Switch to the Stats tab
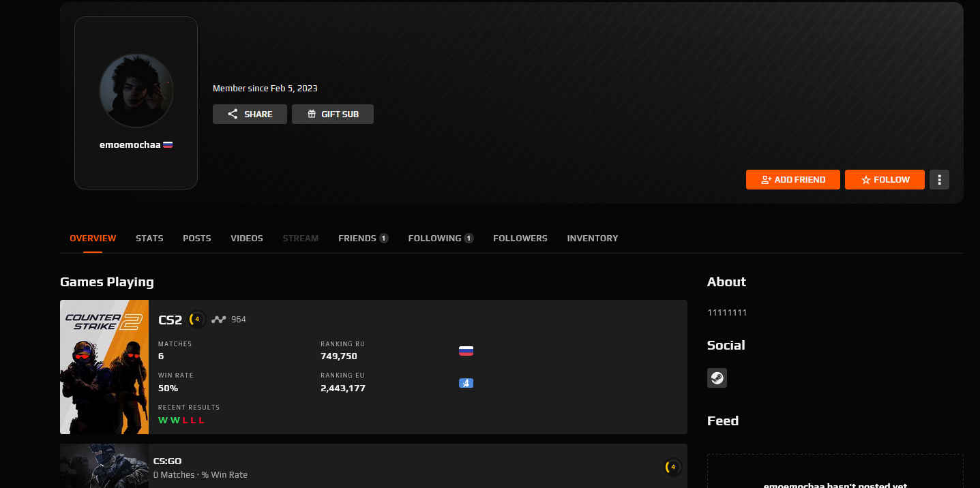 point(149,238)
